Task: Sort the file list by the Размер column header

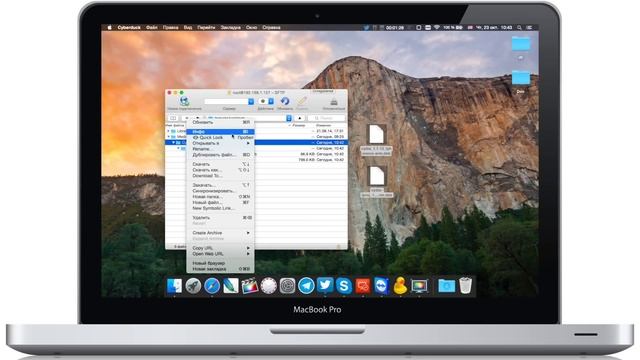Action: tap(298, 125)
